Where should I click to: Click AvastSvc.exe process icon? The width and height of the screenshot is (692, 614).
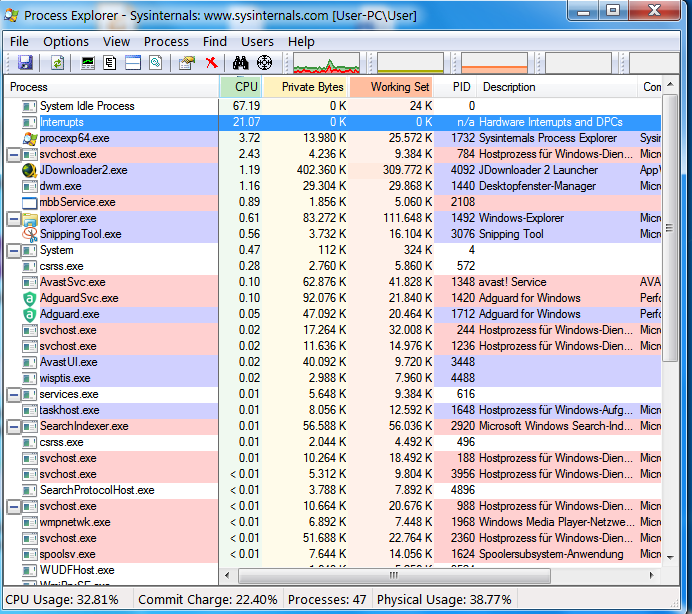(30, 283)
